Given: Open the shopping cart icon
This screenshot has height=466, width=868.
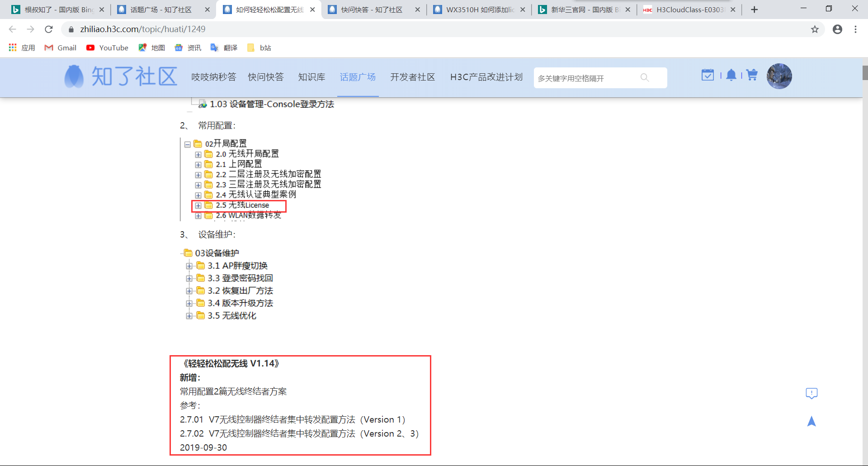Looking at the screenshot, I should [x=752, y=75].
